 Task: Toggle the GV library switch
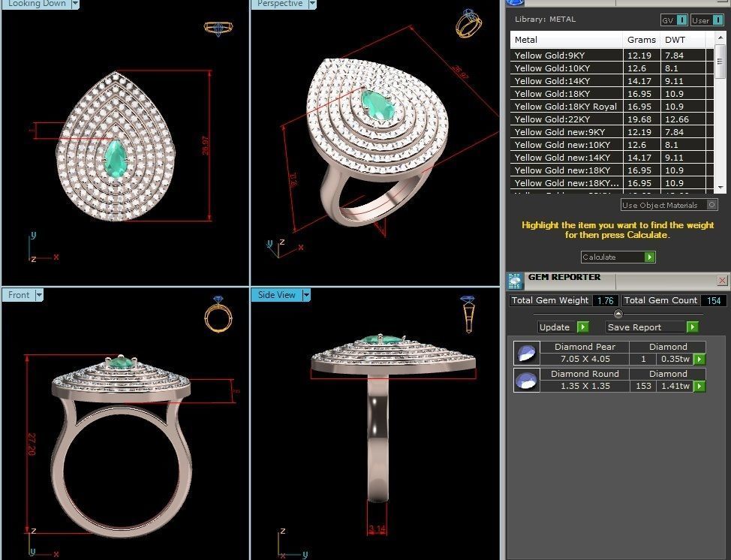[x=681, y=20]
